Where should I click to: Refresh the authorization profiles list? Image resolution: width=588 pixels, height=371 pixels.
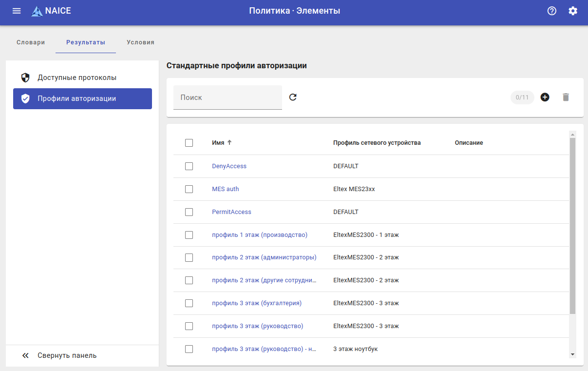coord(293,97)
